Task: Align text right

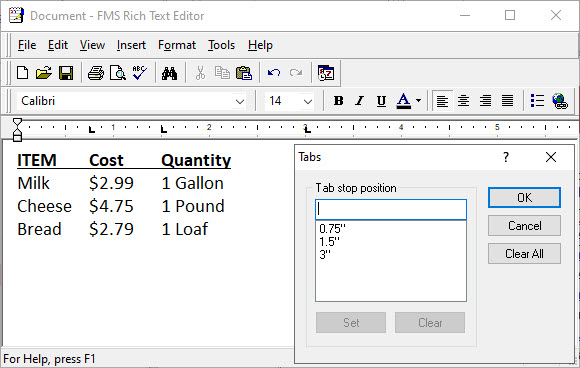Action: tap(485, 101)
